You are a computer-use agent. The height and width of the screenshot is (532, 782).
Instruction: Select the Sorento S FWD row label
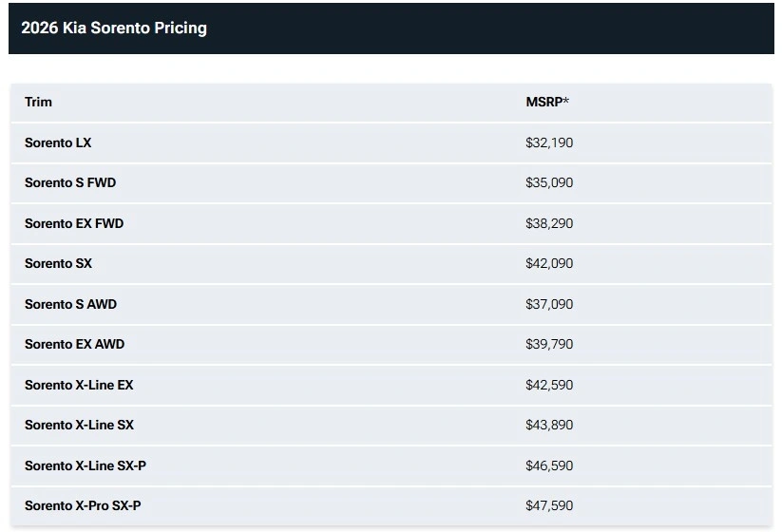click(70, 182)
